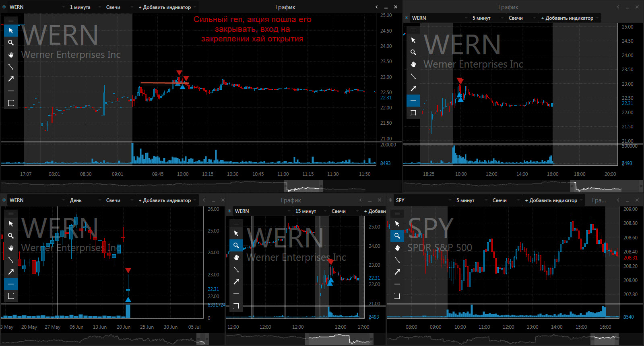The image size is (644, 346).
Task: Expand '+ Добавить индикатор' in WERN 5-minute chart
Action: 570,18
